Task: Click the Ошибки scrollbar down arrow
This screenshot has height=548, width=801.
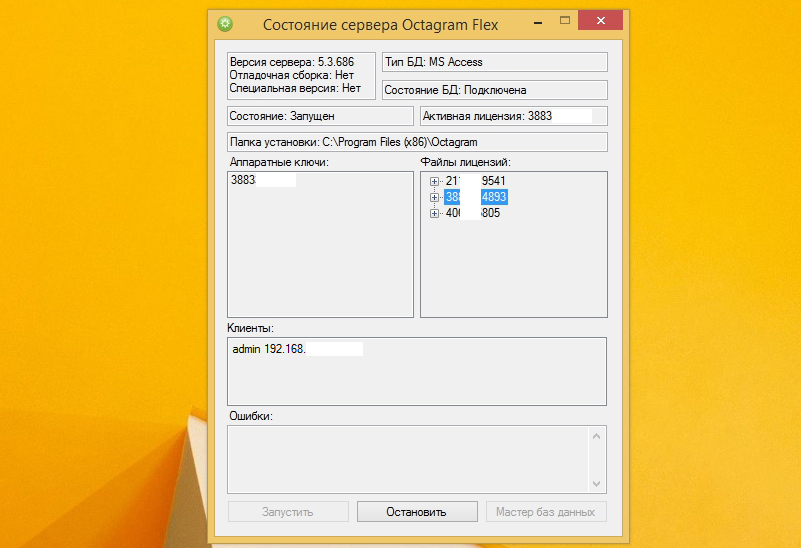Action: (x=596, y=484)
